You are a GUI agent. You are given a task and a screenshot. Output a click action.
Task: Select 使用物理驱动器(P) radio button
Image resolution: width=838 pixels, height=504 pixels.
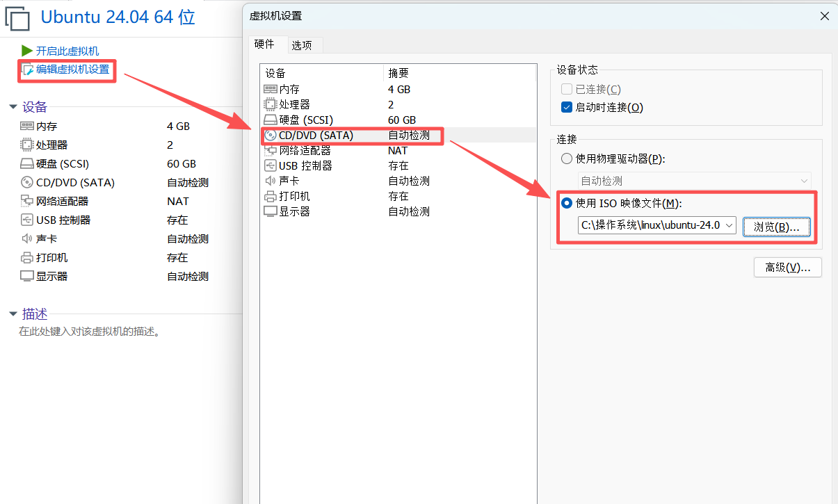[x=567, y=158]
